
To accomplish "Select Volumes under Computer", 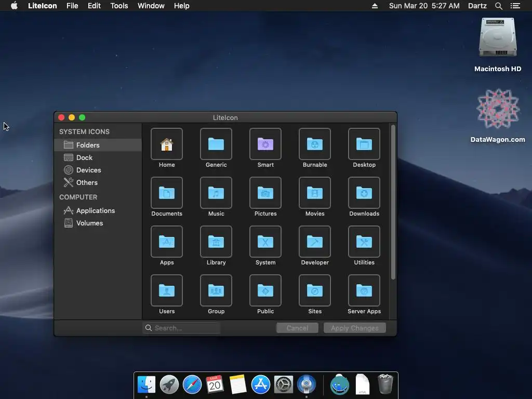I will [98, 223].
